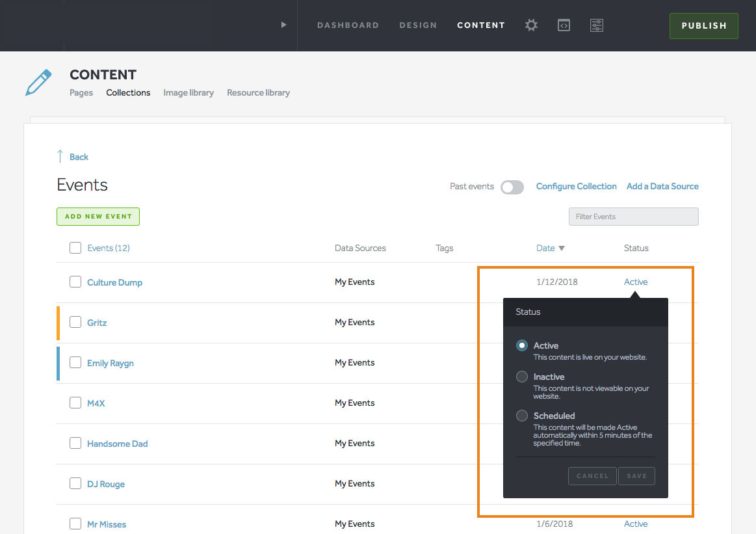Select the Scheduled status radio button
The image size is (756, 534).
tap(522, 416)
